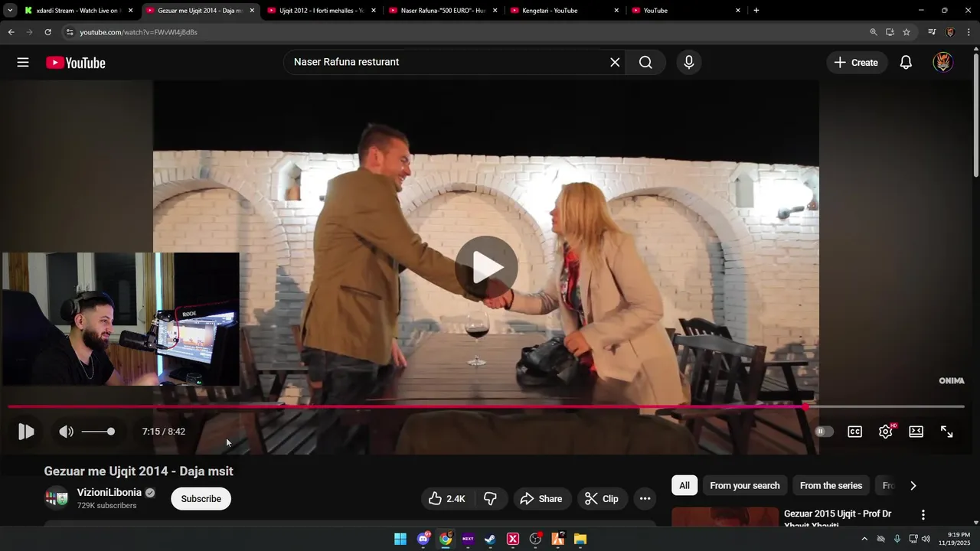Show hidden system tray icons

pos(864,539)
